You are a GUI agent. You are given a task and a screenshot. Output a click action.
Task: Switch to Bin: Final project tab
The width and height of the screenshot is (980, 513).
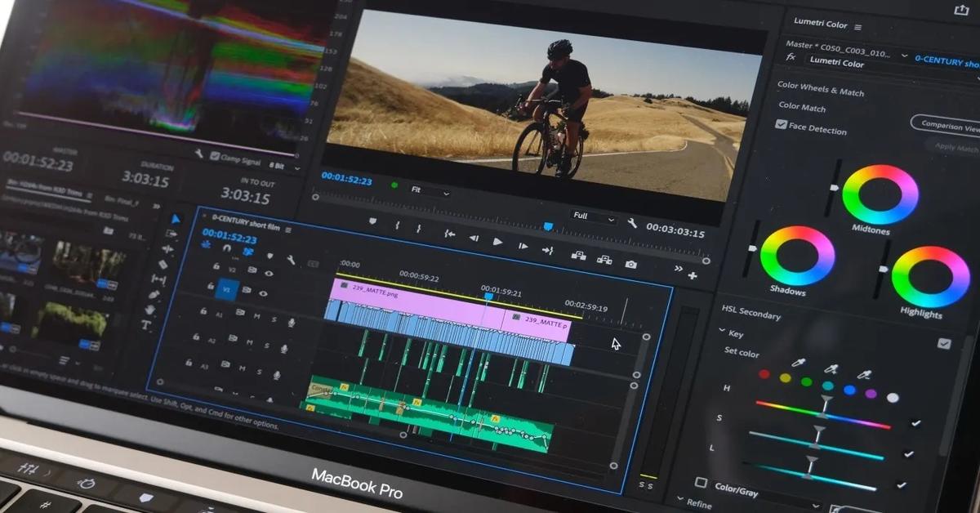[x=122, y=202]
